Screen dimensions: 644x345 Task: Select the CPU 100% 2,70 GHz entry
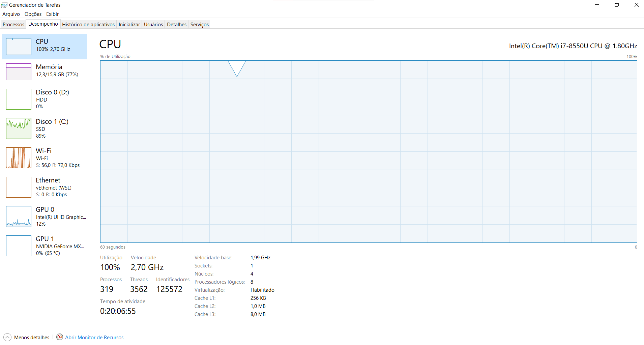45,47
